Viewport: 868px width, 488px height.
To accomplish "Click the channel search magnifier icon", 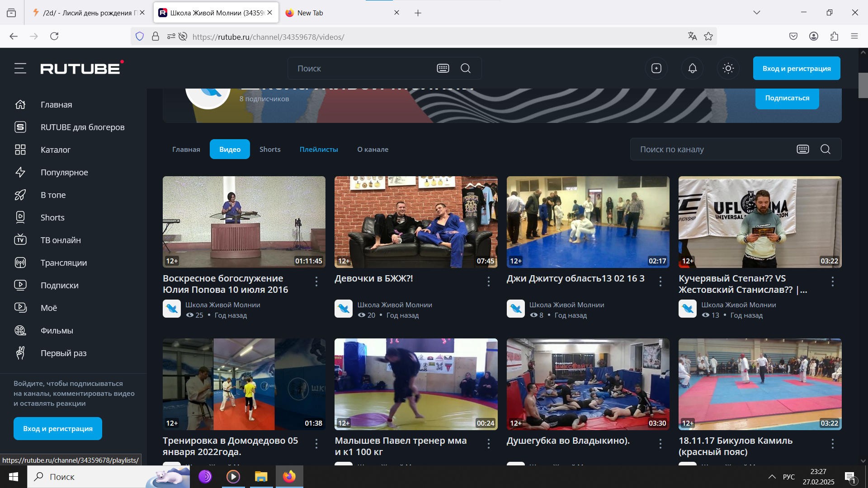I will click(x=826, y=149).
